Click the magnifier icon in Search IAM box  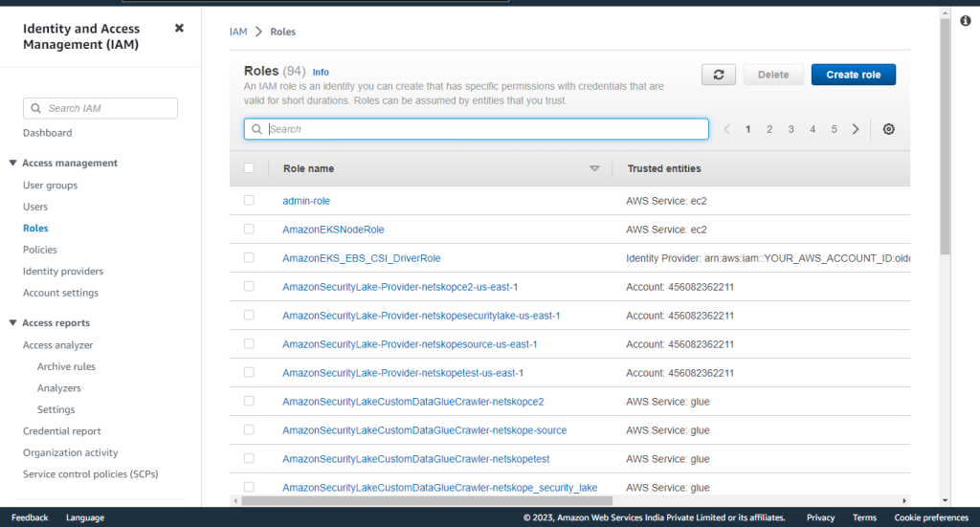(x=36, y=108)
